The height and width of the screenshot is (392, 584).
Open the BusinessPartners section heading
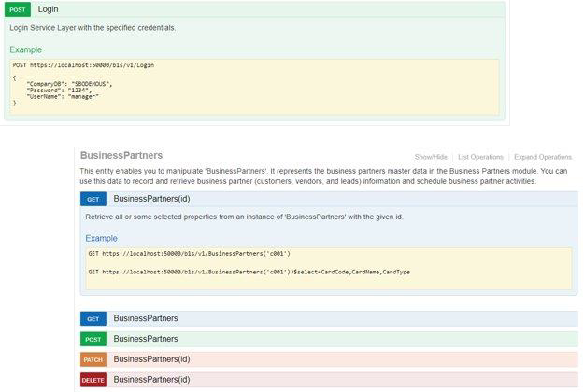pos(121,156)
